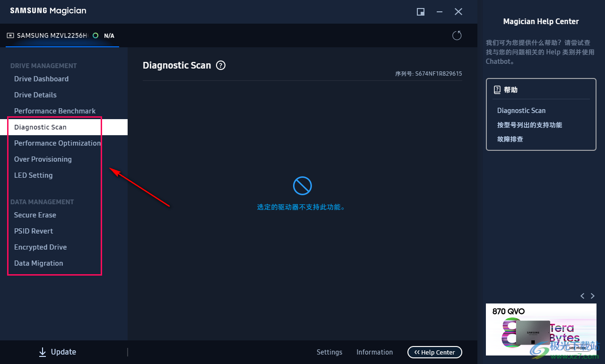Image resolution: width=605 pixels, height=364 pixels.
Task: Click the not-supported prohibition icon
Action: coord(302,186)
